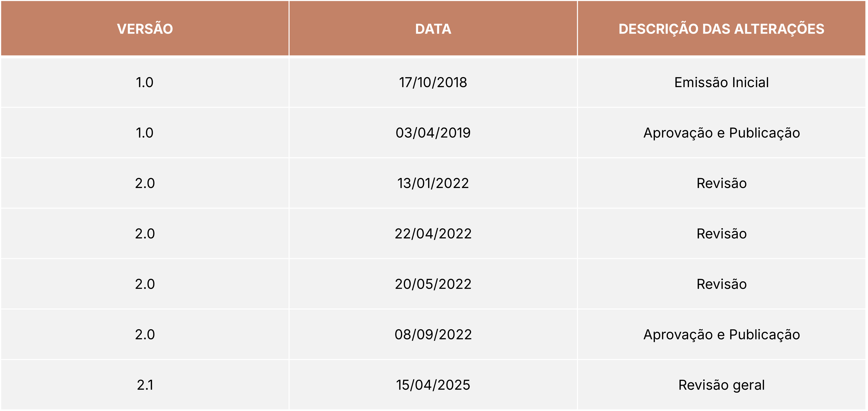
Task: Select the Emissão Inicial description cell
Action: [x=721, y=82]
